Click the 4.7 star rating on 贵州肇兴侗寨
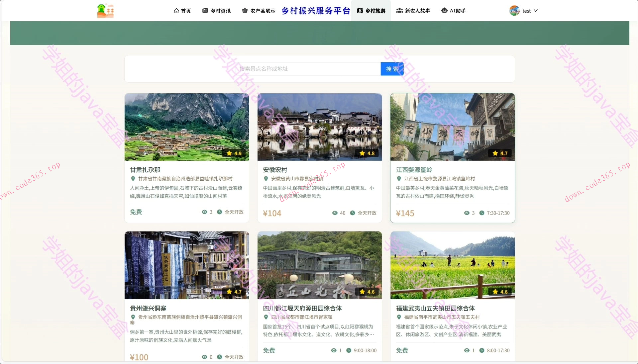The height and width of the screenshot is (364, 638). 234,292
